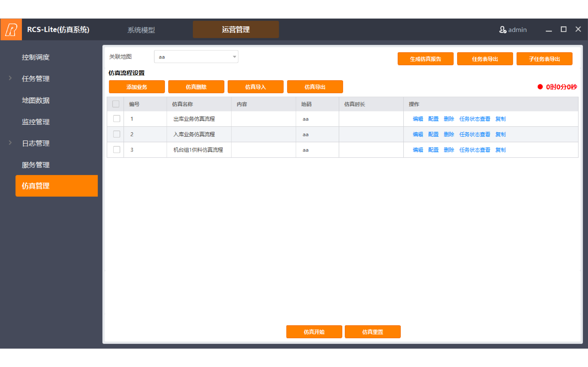
Task: Click 删除 link for 机台组1供料仿真流程
Action: coord(449,150)
